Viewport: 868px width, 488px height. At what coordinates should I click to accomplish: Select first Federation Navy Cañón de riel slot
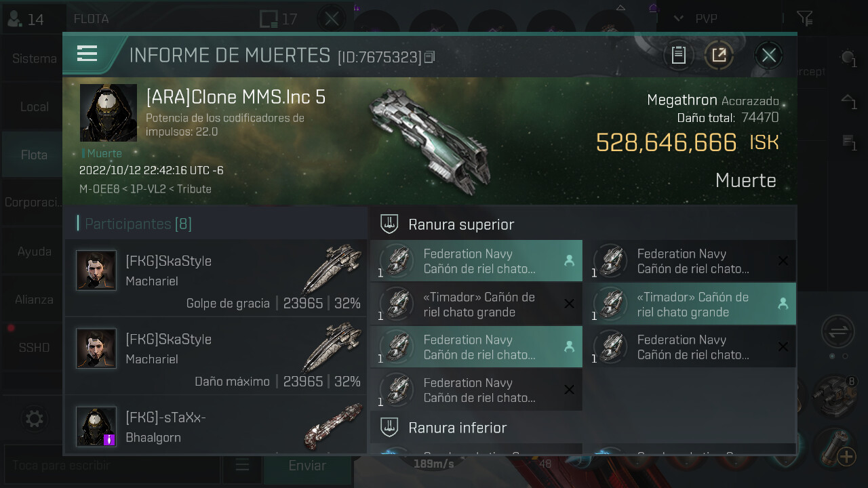pos(476,261)
